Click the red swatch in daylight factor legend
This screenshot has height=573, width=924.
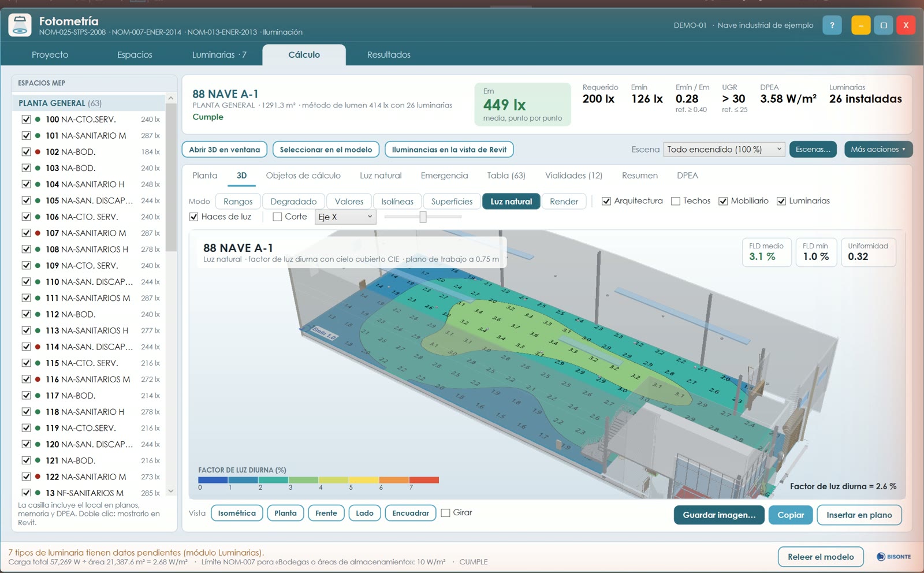coord(424,480)
